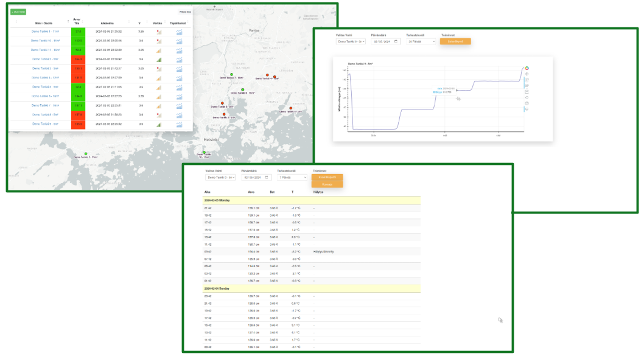Open the Help icon in chart toolbar
This screenshot has width=644, height=362.
coord(527,103)
